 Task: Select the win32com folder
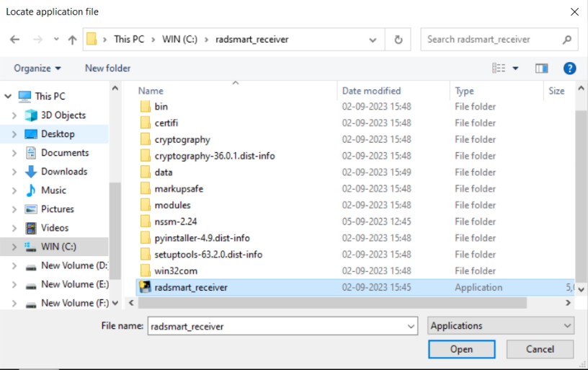click(x=176, y=271)
